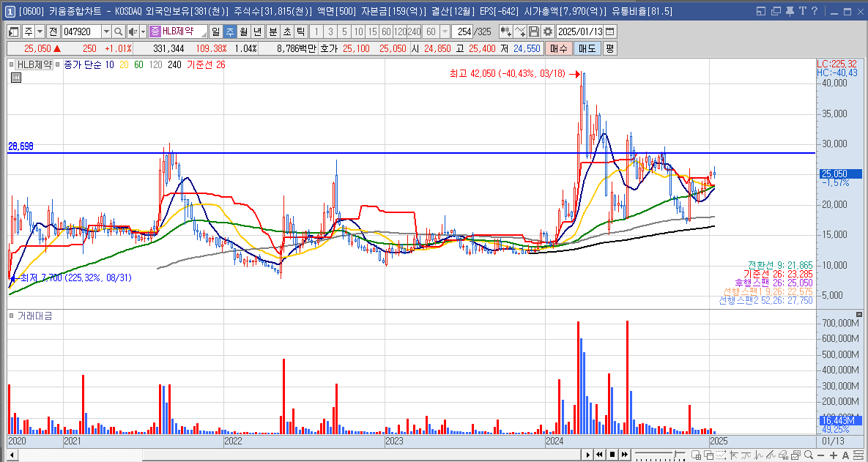Click the chart images icon at bottom right
The width and height of the screenshot is (868, 462).
point(795,455)
